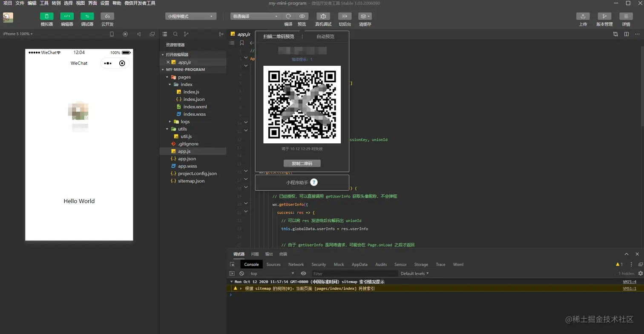Open index.wxml in file tree
This screenshot has width=644, height=334.
click(x=195, y=107)
